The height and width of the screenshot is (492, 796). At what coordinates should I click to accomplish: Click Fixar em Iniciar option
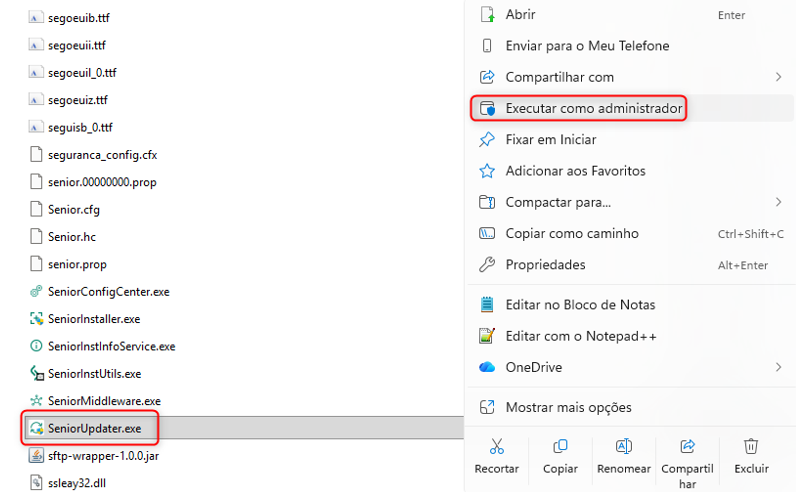pos(550,139)
